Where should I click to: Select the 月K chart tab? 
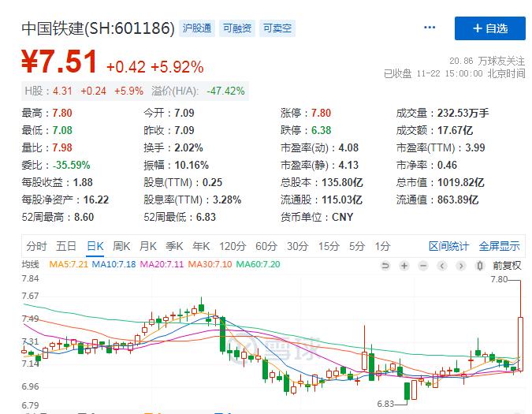148,246
